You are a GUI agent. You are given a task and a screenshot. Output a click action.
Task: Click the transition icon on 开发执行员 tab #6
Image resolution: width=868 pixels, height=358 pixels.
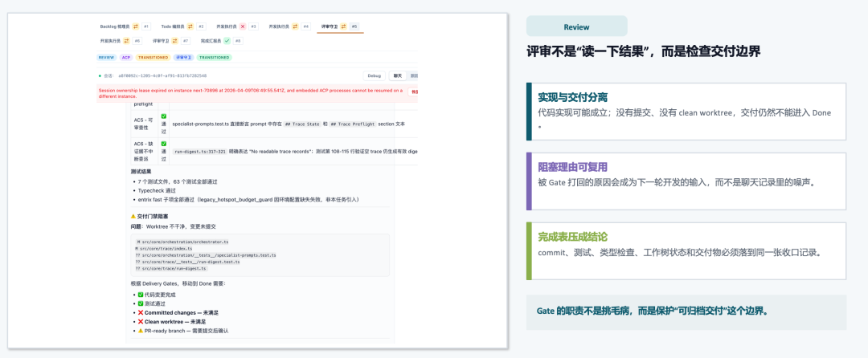pyautogui.click(x=126, y=40)
